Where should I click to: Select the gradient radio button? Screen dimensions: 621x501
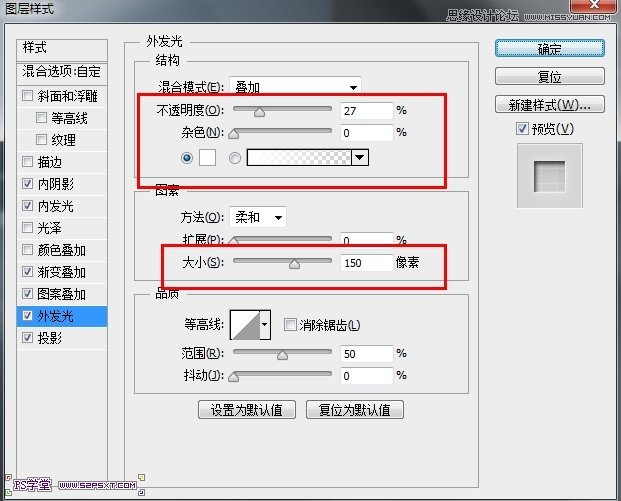[x=235, y=158]
